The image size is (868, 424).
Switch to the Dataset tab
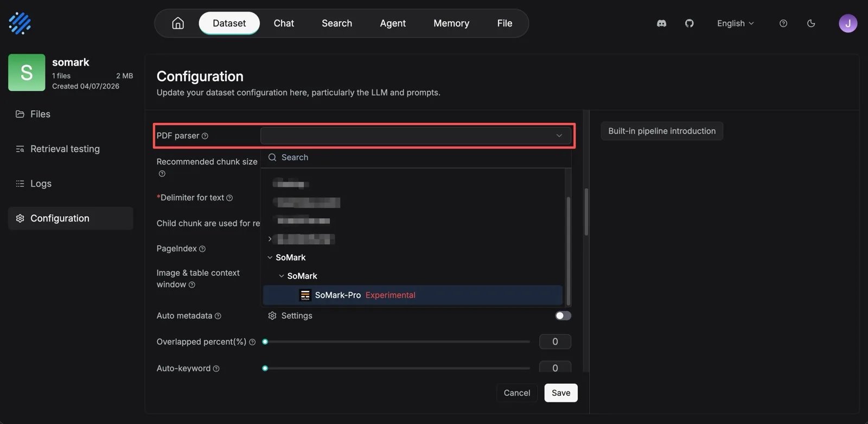coord(229,23)
